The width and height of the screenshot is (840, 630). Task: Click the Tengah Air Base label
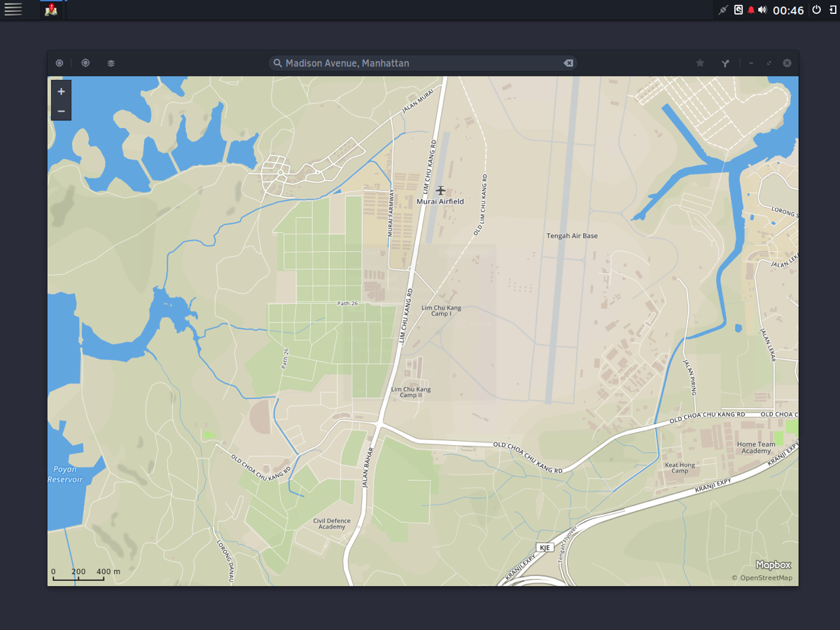tap(572, 236)
